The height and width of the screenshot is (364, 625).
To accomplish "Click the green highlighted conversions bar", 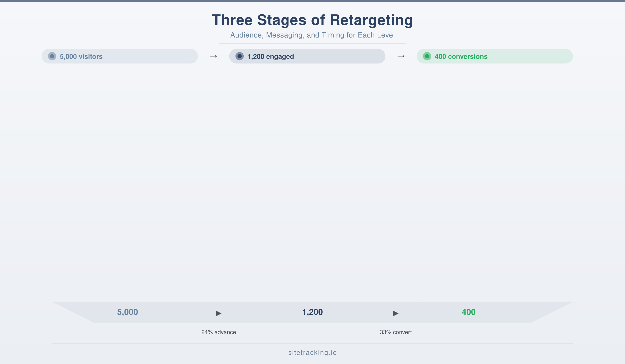I will (494, 56).
